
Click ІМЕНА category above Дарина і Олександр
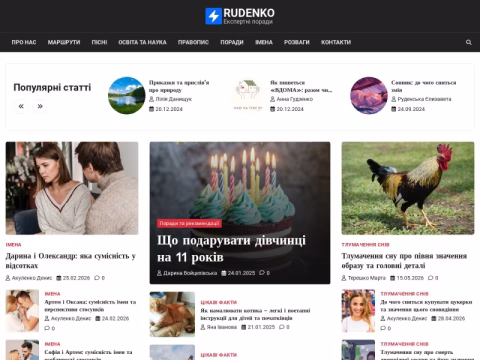[x=13, y=245]
